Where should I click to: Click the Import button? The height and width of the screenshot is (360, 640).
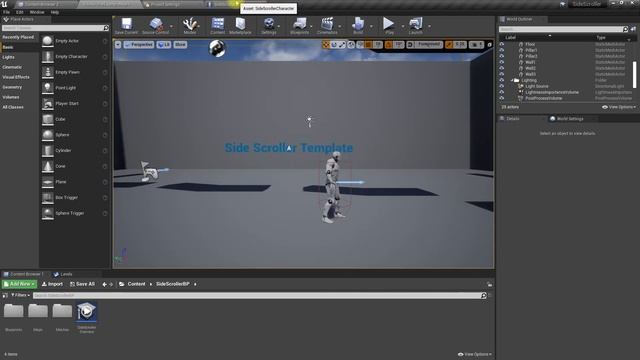pyautogui.click(x=52, y=284)
